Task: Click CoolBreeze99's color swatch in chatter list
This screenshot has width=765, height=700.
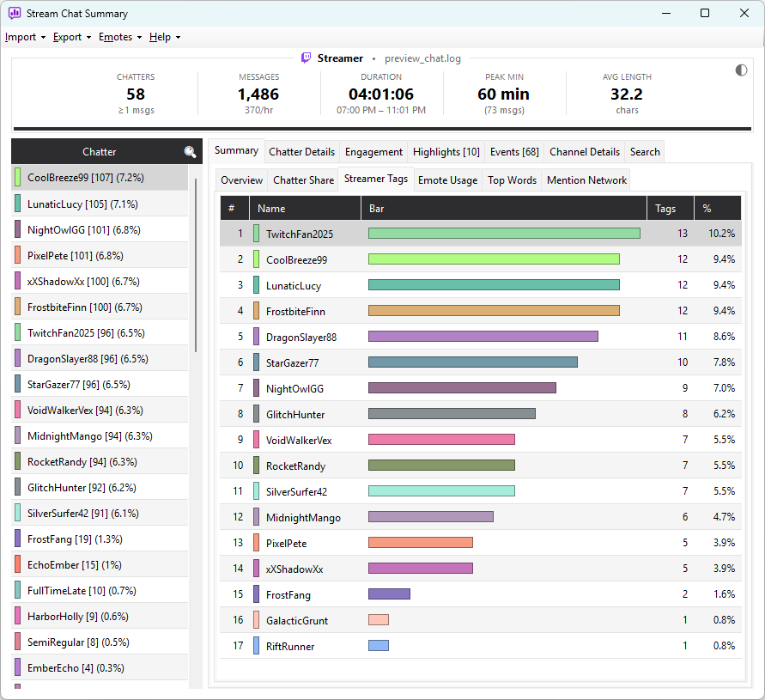Action: coord(17,177)
